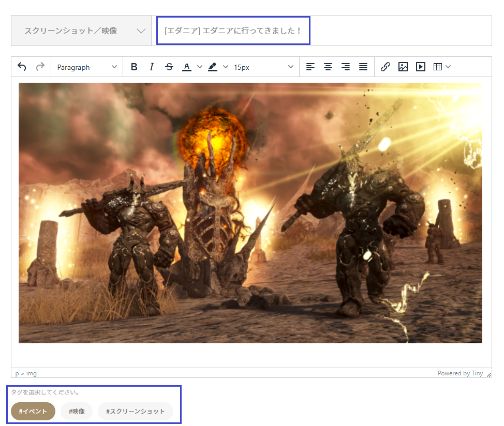
Task: Expand the table options arrow
Action: point(449,67)
